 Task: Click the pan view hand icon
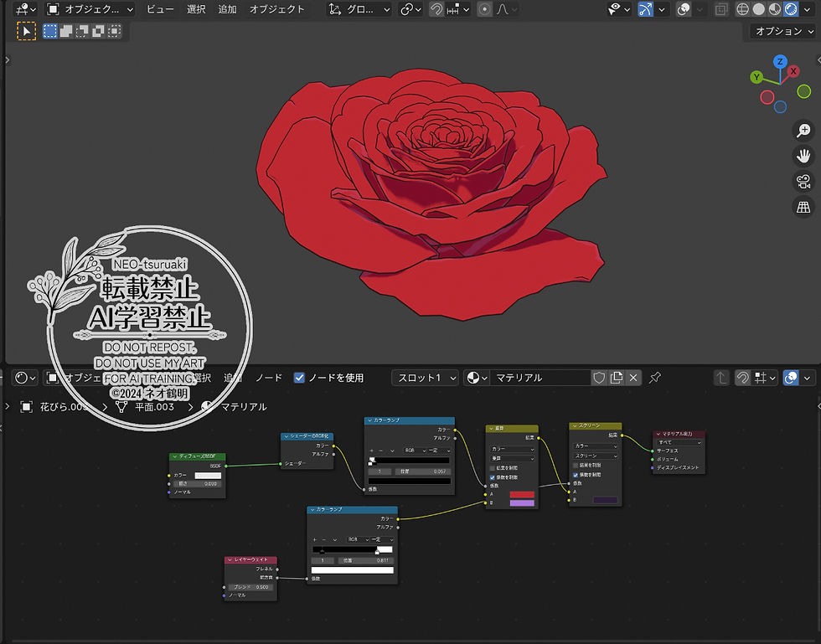803,156
